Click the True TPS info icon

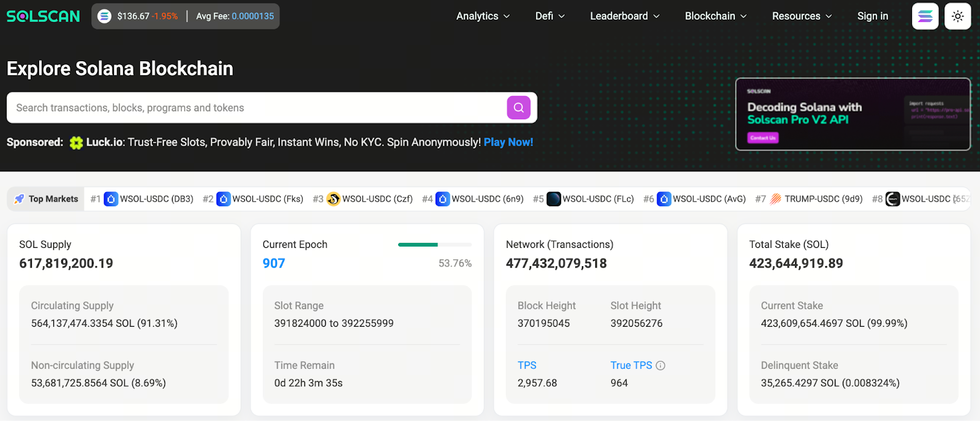(x=660, y=365)
